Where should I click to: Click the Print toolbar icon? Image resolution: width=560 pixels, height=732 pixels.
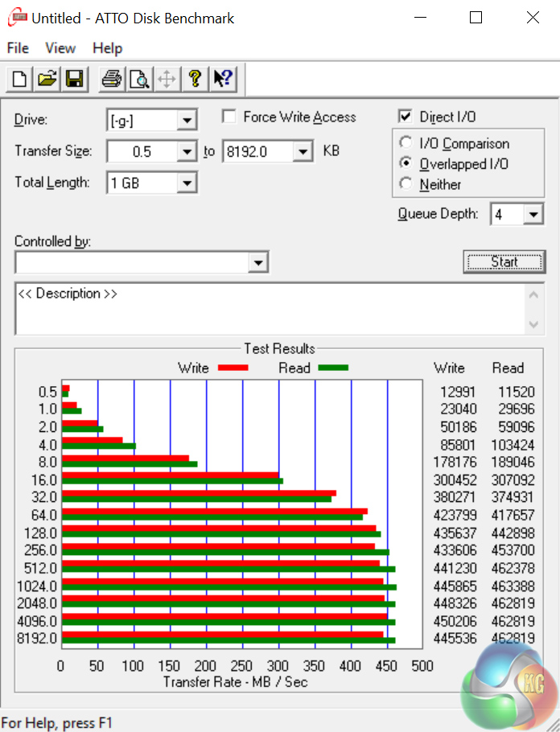point(112,79)
